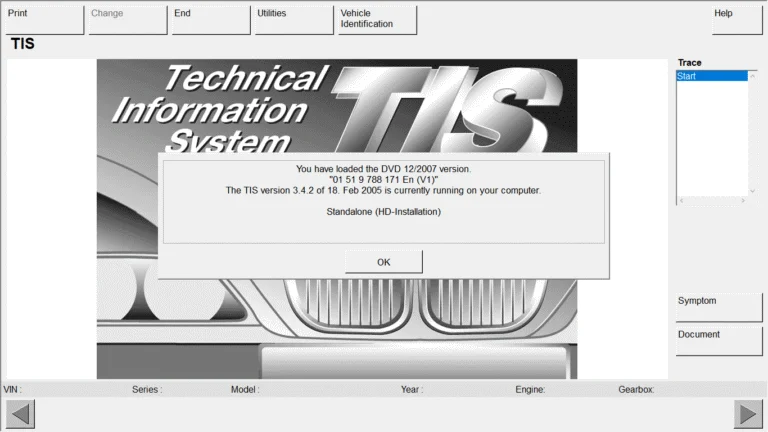This screenshot has height=432, width=768.
Task: Click the greyed Change button
Action: [128, 20]
